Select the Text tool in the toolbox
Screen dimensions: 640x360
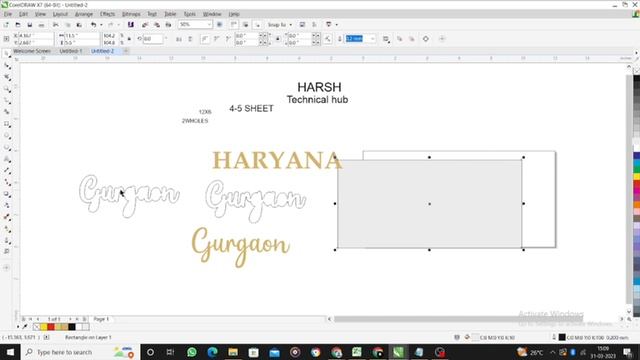pyautogui.click(x=7, y=159)
